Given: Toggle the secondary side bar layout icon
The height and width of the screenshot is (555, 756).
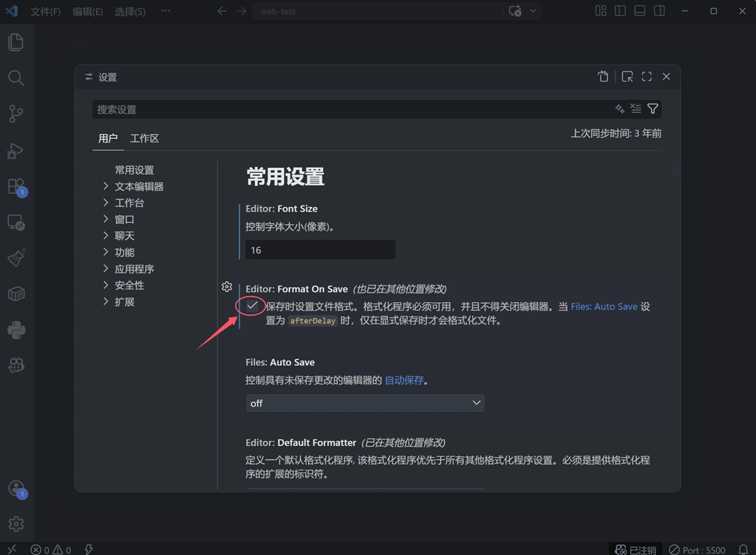Looking at the screenshot, I should 659,11.
